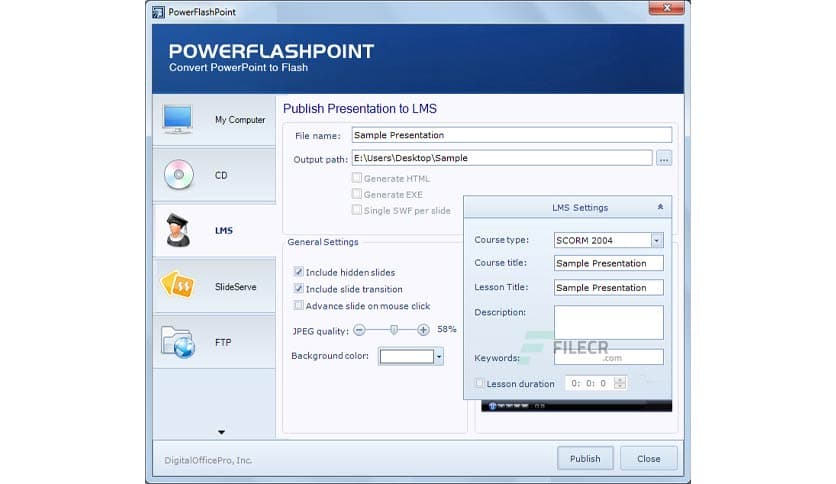Open the SlideServe publish tab
This screenshot has width=836, height=484.
click(x=214, y=286)
